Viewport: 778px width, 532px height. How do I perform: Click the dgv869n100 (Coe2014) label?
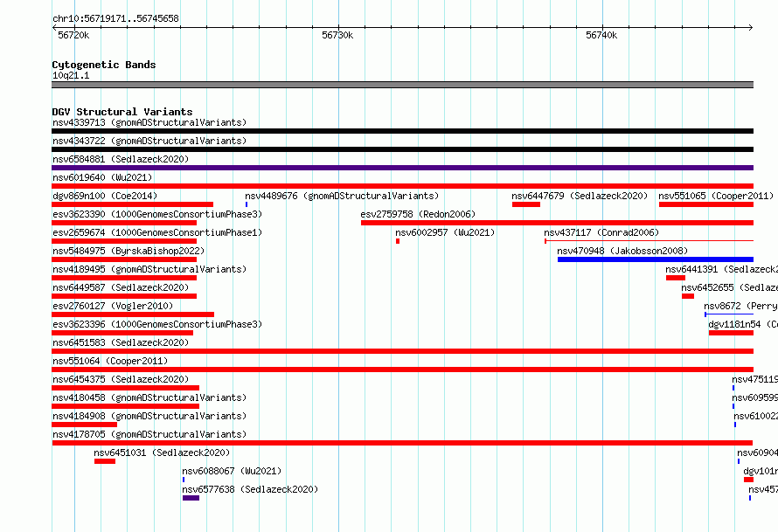pos(105,196)
